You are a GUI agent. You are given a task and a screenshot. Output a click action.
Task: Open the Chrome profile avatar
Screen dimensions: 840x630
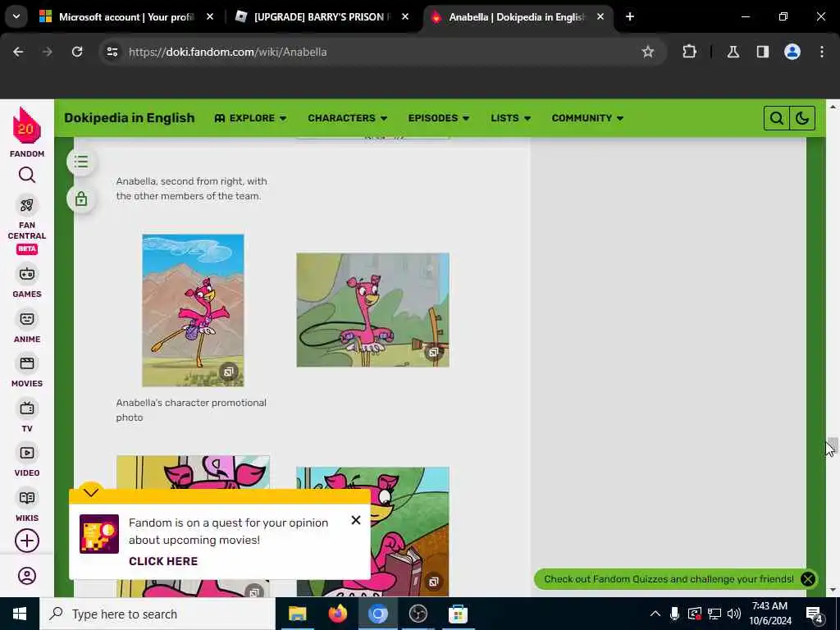click(x=792, y=52)
